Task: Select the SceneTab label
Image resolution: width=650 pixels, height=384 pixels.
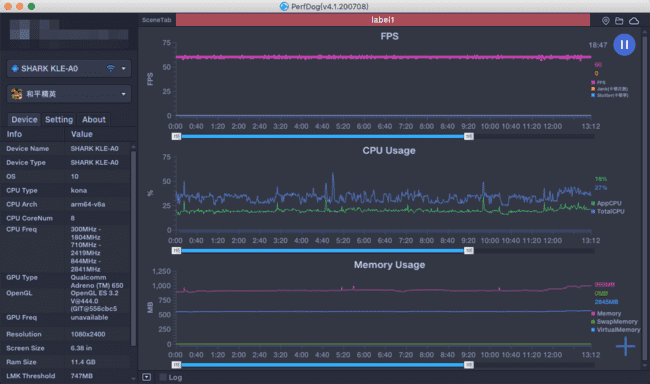Action: point(157,20)
